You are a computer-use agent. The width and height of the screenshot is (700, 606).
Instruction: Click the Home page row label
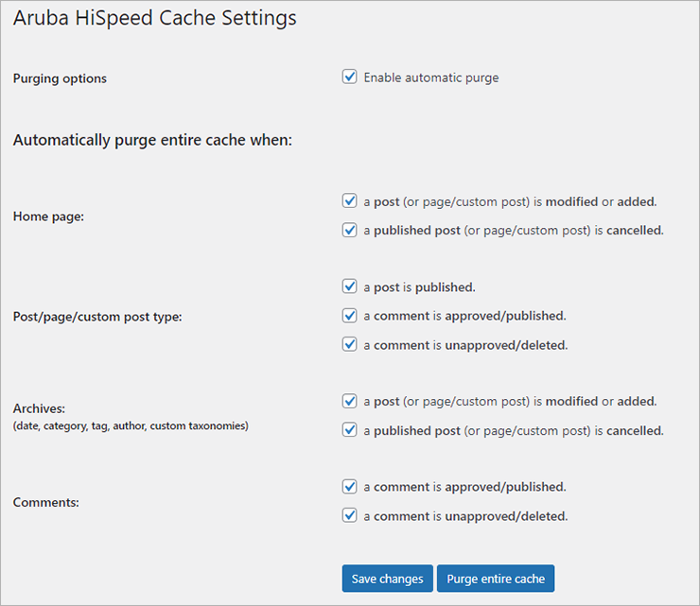click(48, 216)
